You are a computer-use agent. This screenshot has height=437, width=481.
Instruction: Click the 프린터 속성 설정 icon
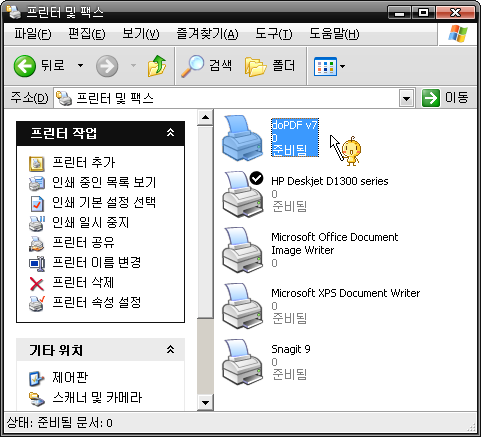[x=37, y=303]
